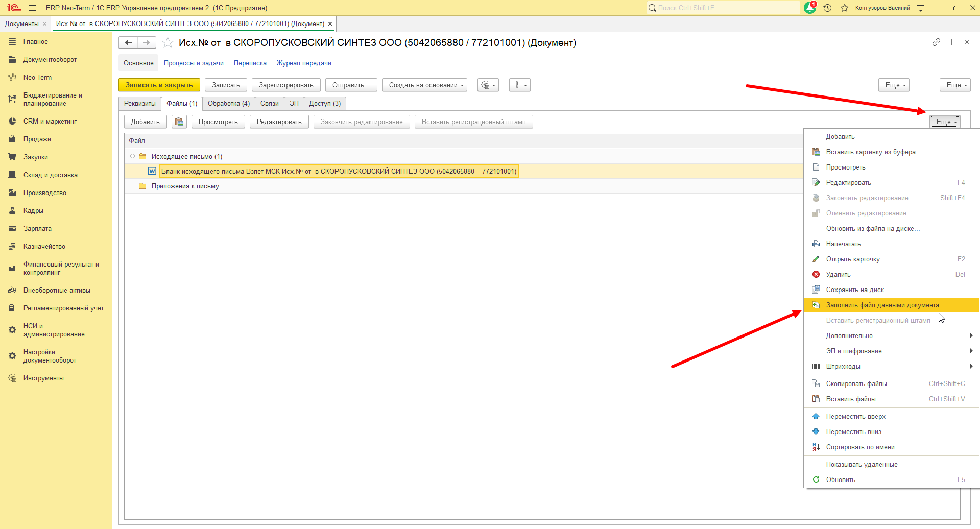Select Удалить in the context menu

coord(892,274)
